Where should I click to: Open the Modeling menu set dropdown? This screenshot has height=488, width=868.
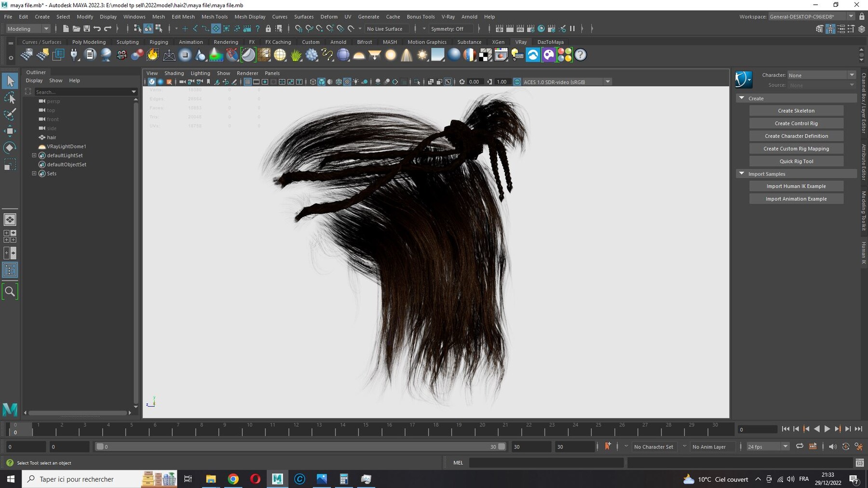pos(28,29)
